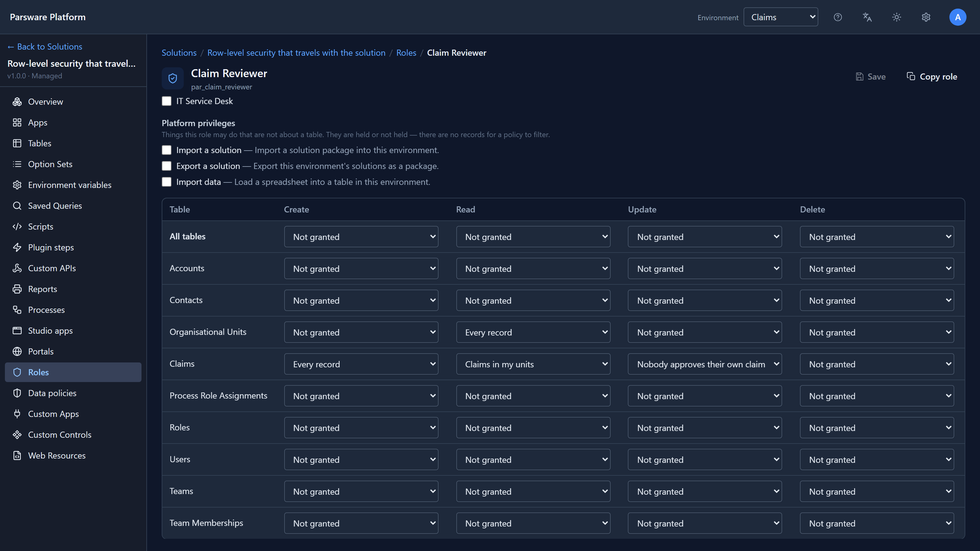Click the Apps grid icon
The width and height of the screenshot is (980, 551).
17,122
